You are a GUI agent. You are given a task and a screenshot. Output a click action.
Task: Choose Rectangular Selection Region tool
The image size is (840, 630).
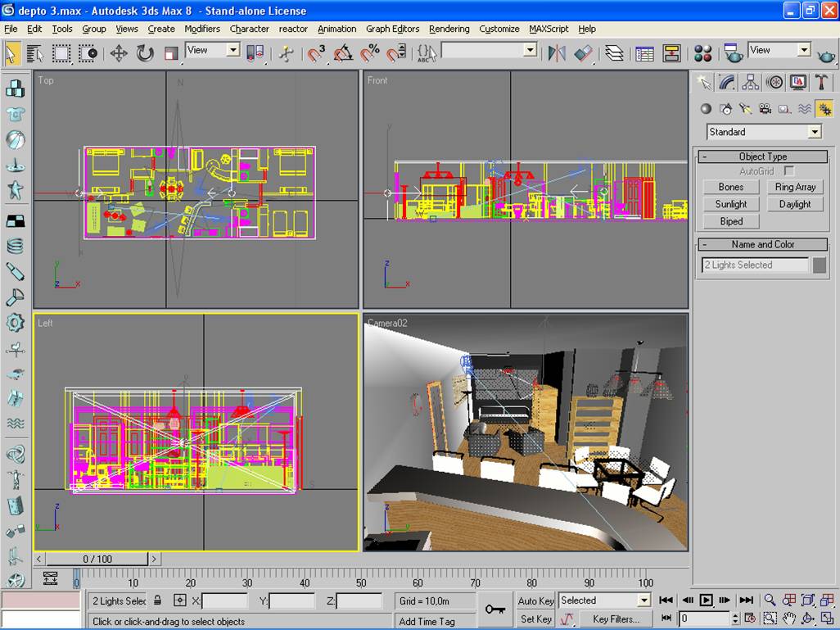(61, 53)
